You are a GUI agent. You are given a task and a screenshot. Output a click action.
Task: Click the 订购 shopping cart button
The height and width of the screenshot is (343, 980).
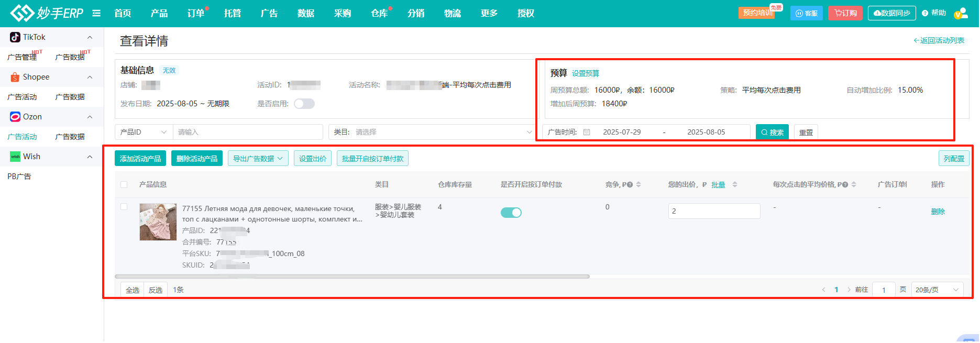coord(845,13)
